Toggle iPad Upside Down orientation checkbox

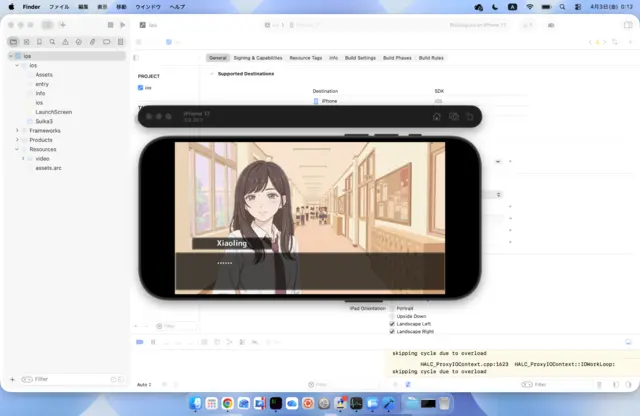[x=392, y=316]
